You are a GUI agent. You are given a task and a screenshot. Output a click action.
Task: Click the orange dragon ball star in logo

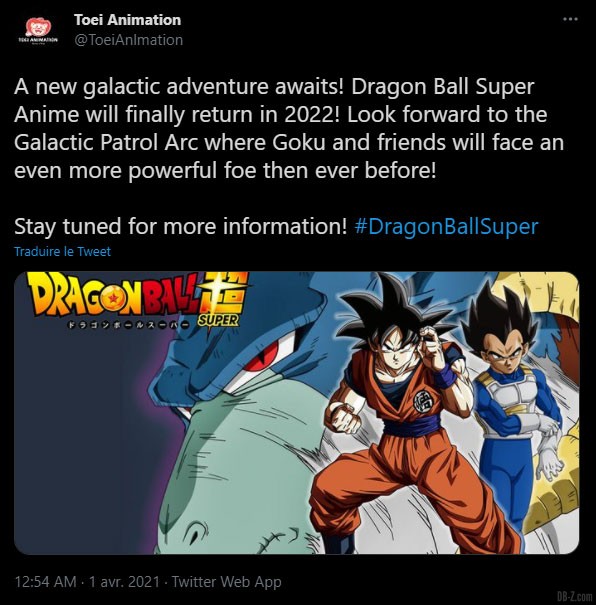tap(113, 298)
